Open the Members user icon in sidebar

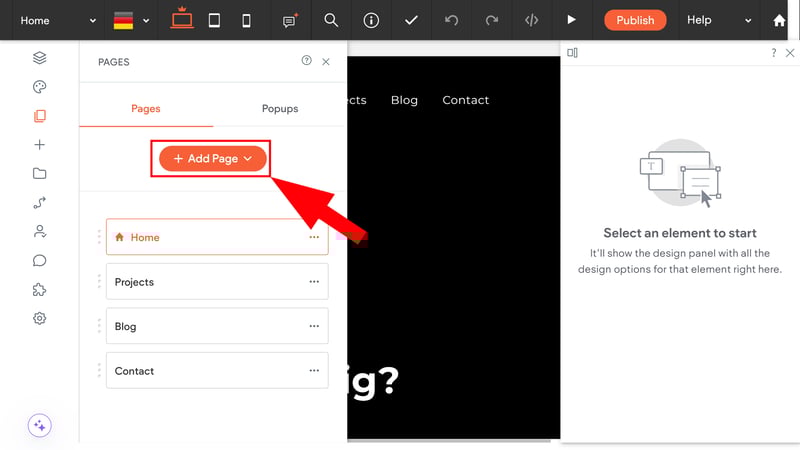(x=39, y=232)
